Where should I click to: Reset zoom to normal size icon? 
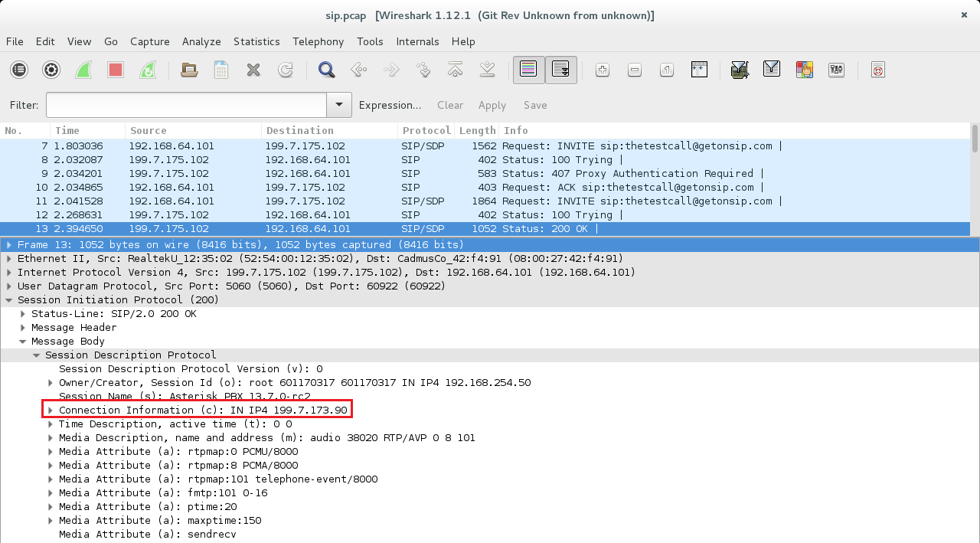667,70
